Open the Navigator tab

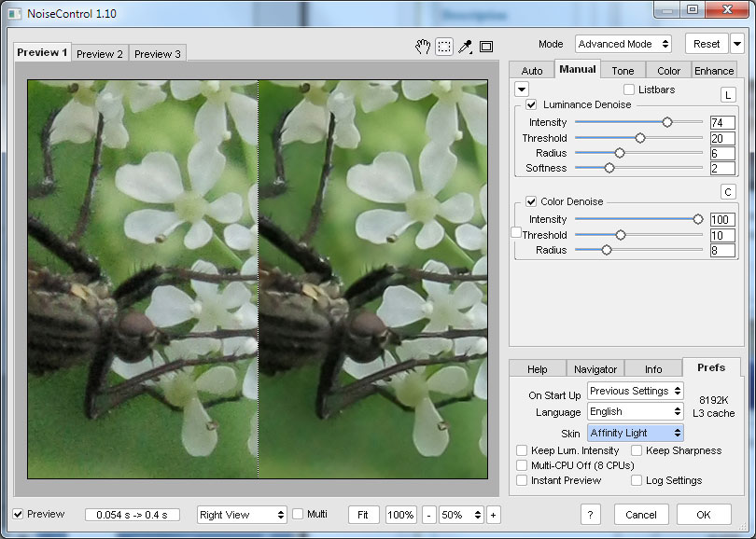595,369
